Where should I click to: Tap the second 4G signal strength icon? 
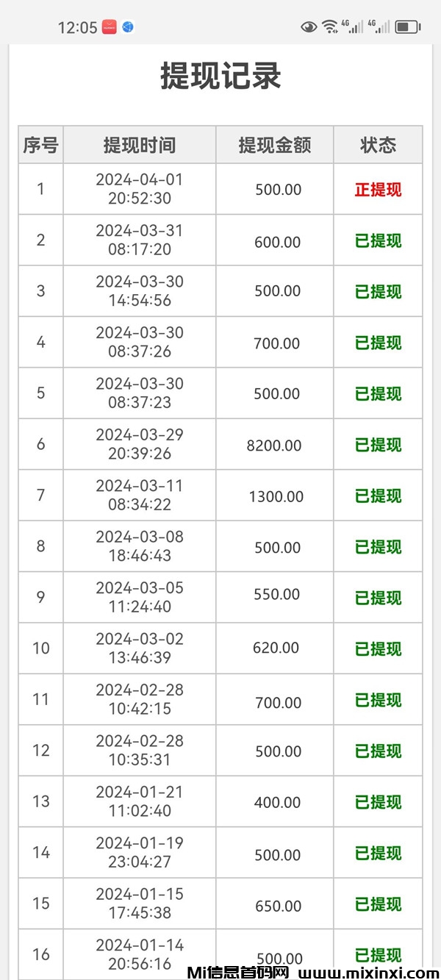coord(379,26)
